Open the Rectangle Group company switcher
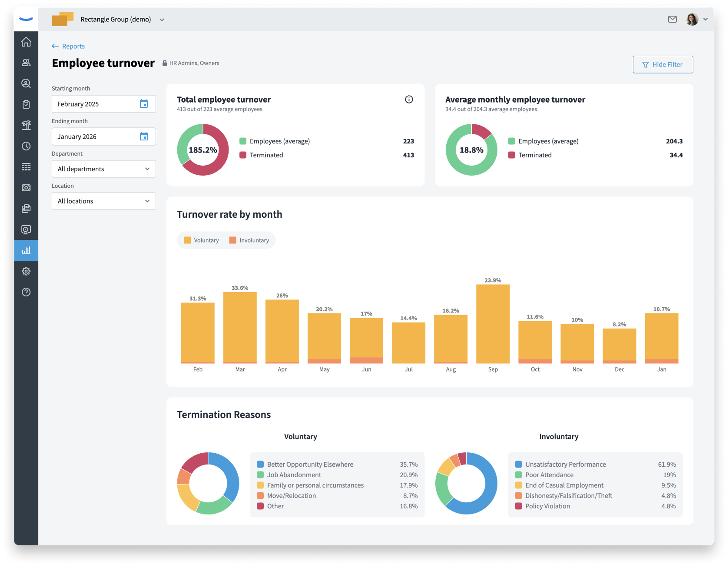 point(115,19)
